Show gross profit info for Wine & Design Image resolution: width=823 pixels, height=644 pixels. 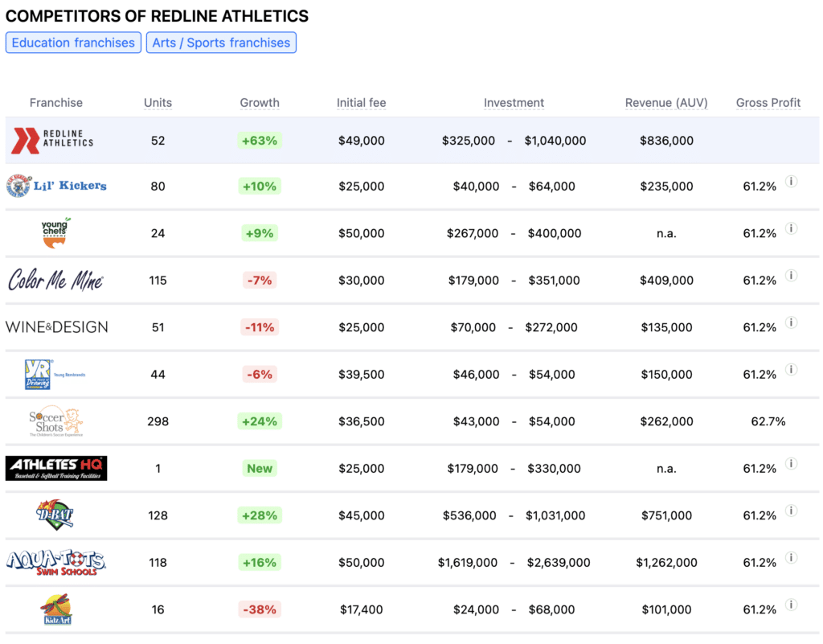click(791, 322)
